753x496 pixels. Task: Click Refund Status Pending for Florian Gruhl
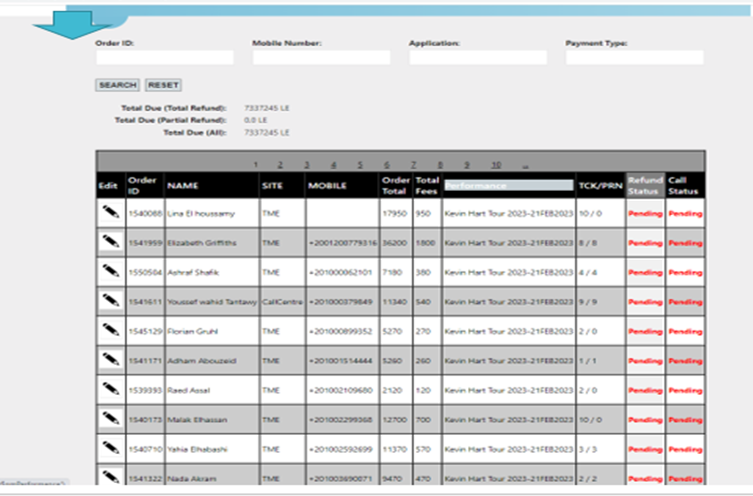[645, 331]
